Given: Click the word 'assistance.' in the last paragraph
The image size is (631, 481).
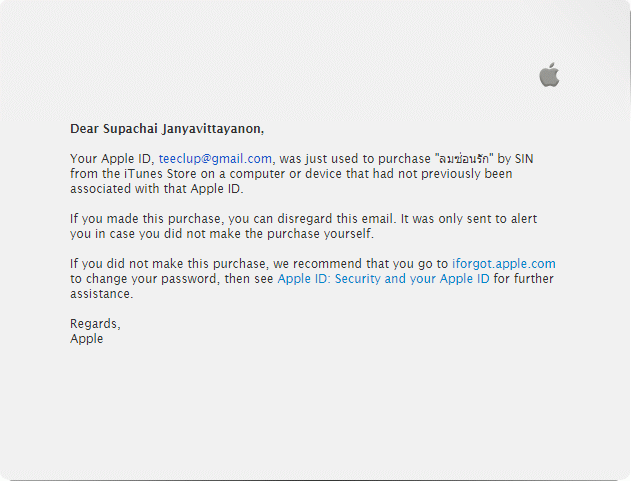Looking at the screenshot, I should [101, 294].
